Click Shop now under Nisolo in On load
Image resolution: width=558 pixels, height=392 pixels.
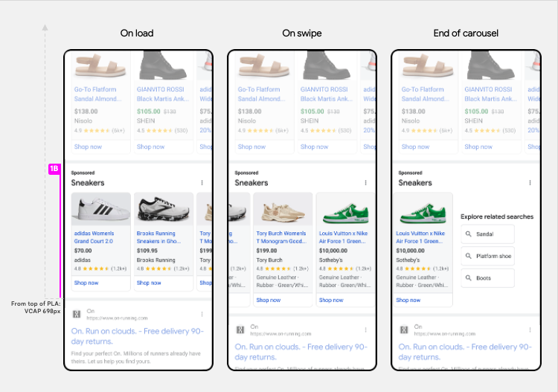pyautogui.click(x=89, y=147)
